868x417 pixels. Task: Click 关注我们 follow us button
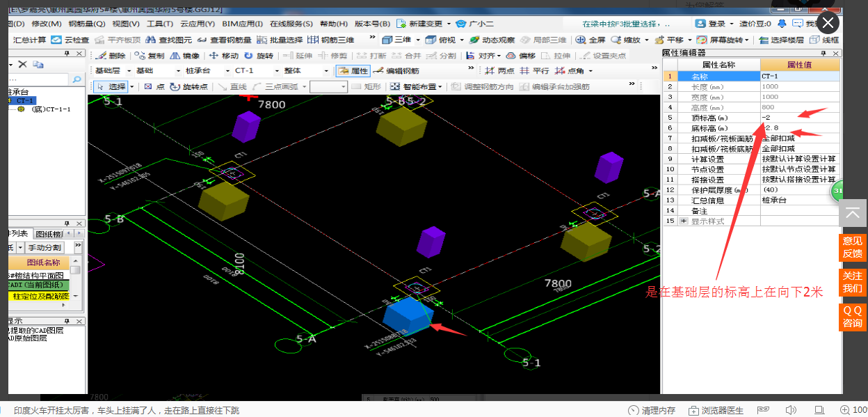pos(853,282)
